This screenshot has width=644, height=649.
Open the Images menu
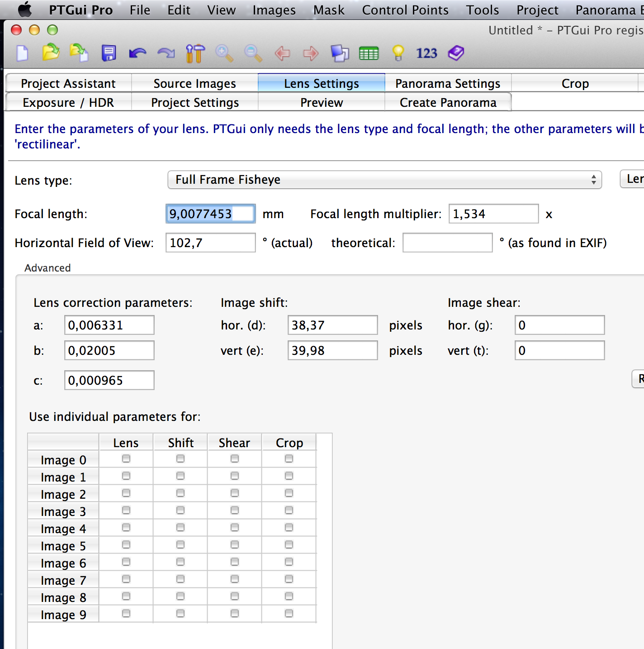(274, 10)
